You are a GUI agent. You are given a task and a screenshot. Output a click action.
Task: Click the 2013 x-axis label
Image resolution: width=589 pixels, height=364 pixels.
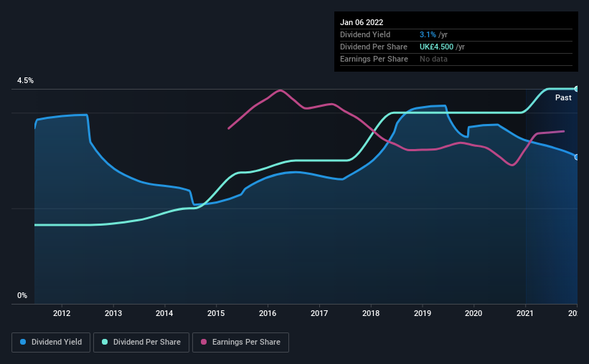(113, 313)
